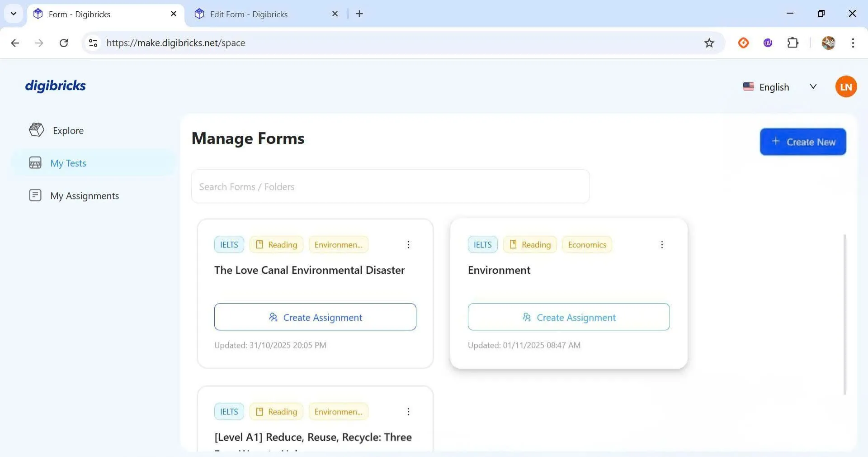Go to Explore in the sidebar
The height and width of the screenshot is (457, 868).
point(68,131)
